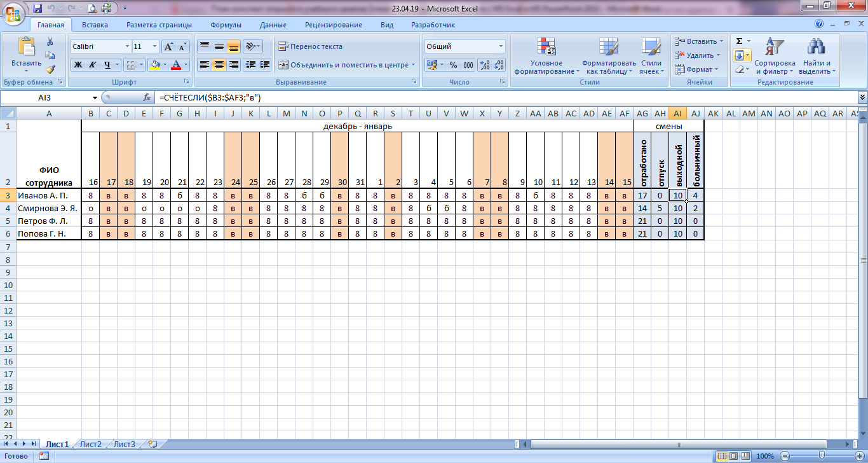Align text to middle of cell
Viewport: 868px width, 463px height.
pos(219,46)
